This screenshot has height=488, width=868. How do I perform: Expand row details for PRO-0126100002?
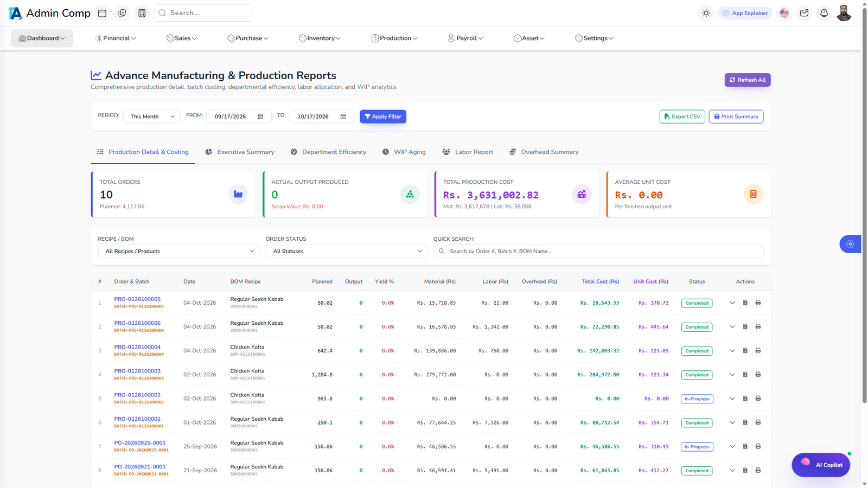[732, 399]
